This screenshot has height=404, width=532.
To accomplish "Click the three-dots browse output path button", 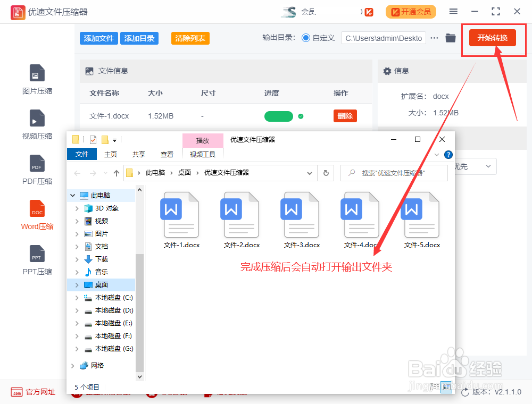I will coord(434,38).
